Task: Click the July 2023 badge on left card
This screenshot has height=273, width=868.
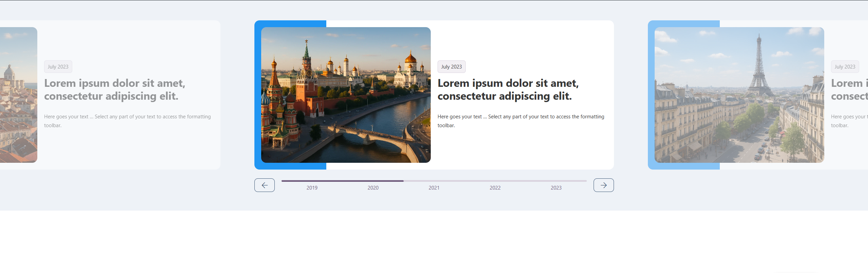Action: point(58,67)
